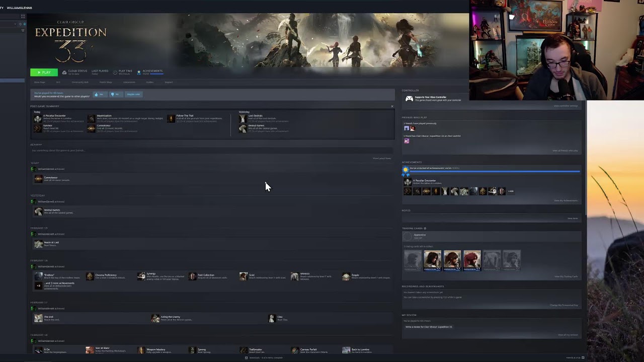
Task: Click Aiding the Enemy achievement icon
Action: coord(155,318)
